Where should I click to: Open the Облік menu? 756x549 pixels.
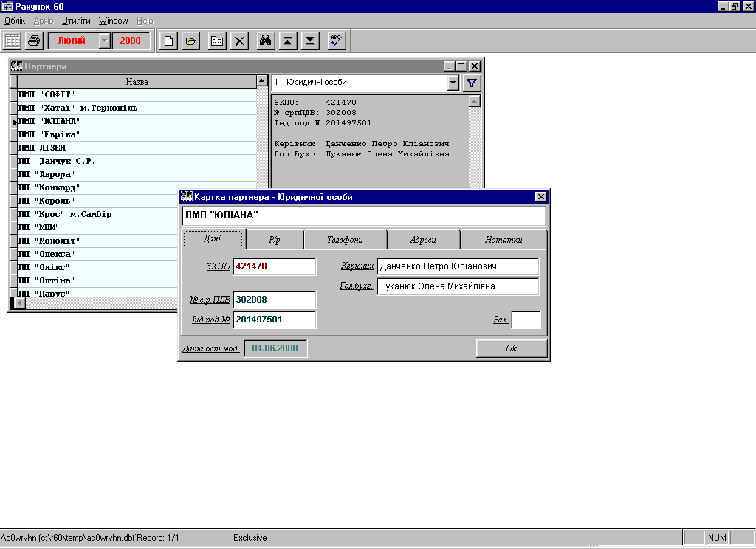(x=15, y=21)
